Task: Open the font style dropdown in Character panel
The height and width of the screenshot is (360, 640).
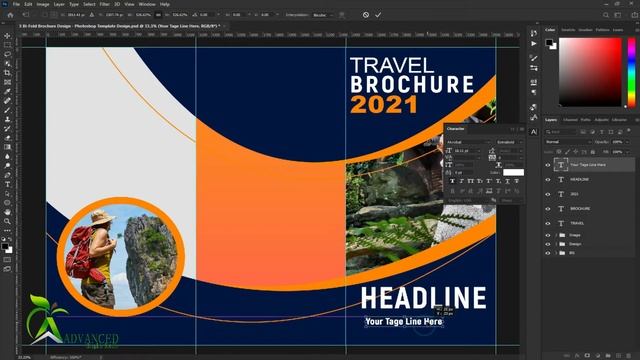Action: tap(509, 142)
